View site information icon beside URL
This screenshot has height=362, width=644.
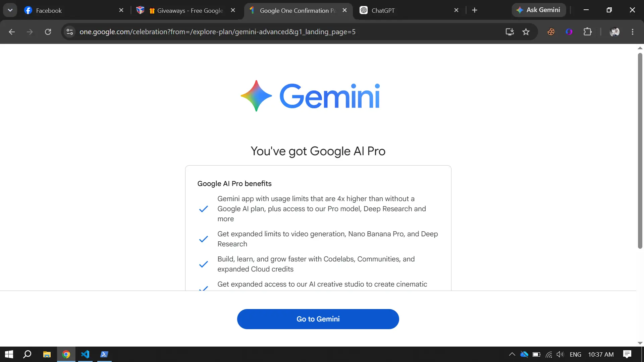point(70,32)
